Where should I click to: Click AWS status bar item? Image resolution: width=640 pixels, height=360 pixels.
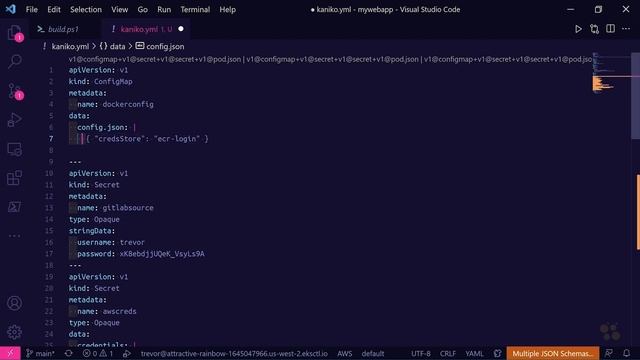344,353
